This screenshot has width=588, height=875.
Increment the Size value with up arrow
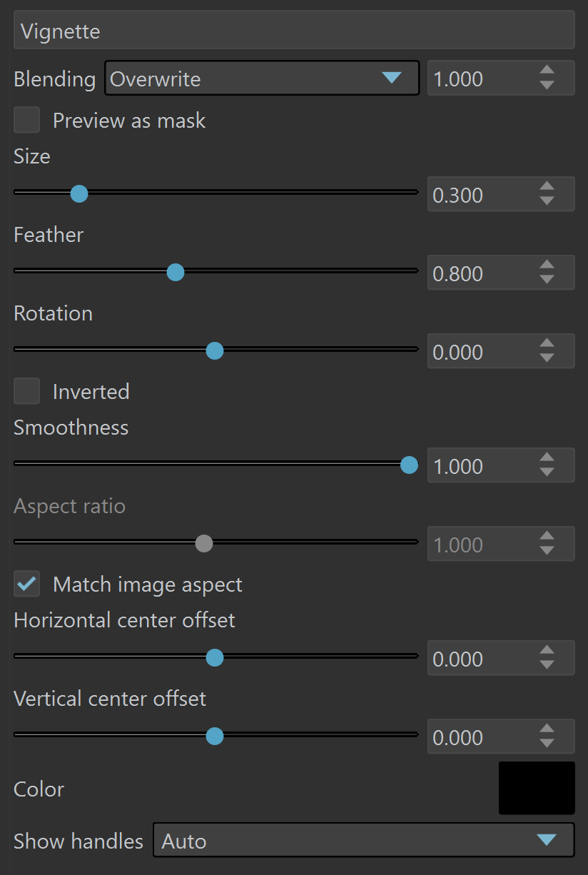[547, 187]
